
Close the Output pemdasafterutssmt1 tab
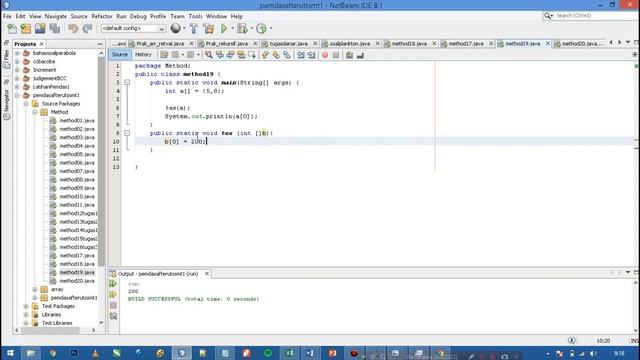click(x=207, y=273)
